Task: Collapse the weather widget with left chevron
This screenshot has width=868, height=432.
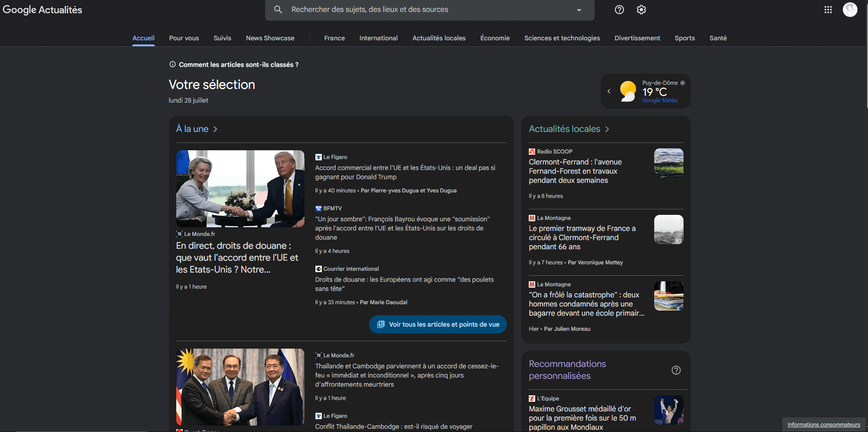Action: pyautogui.click(x=609, y=91)
